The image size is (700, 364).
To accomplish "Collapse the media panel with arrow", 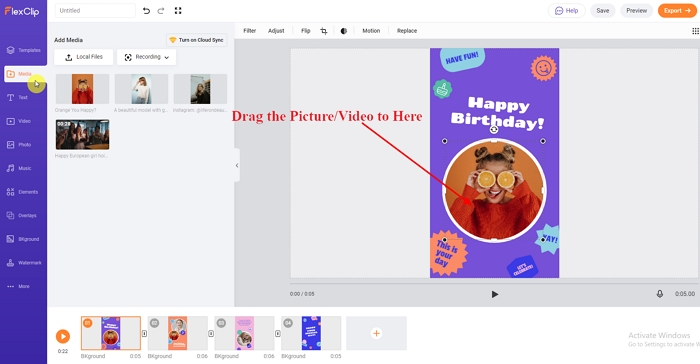I will tap(237, 165).
